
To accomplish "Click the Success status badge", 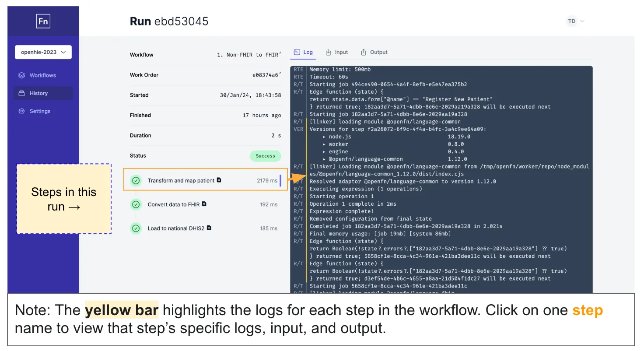I will [266, 156].
